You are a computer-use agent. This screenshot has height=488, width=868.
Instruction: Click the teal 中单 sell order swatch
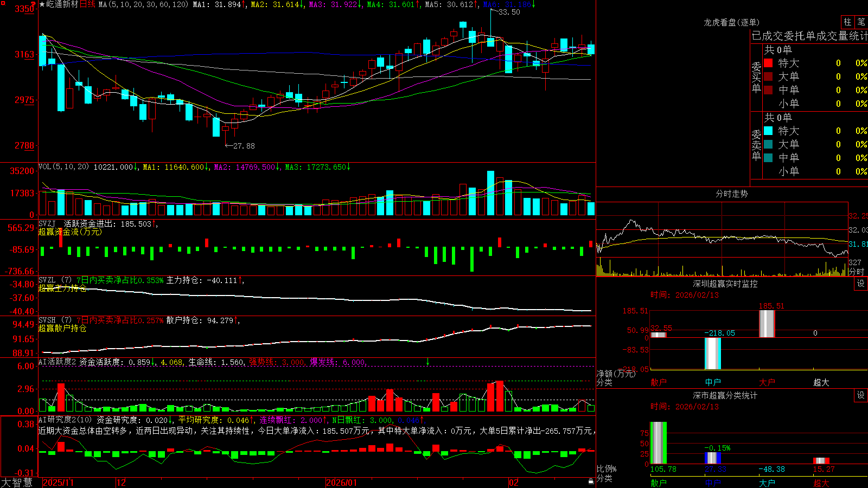click(x=768, y=158)
